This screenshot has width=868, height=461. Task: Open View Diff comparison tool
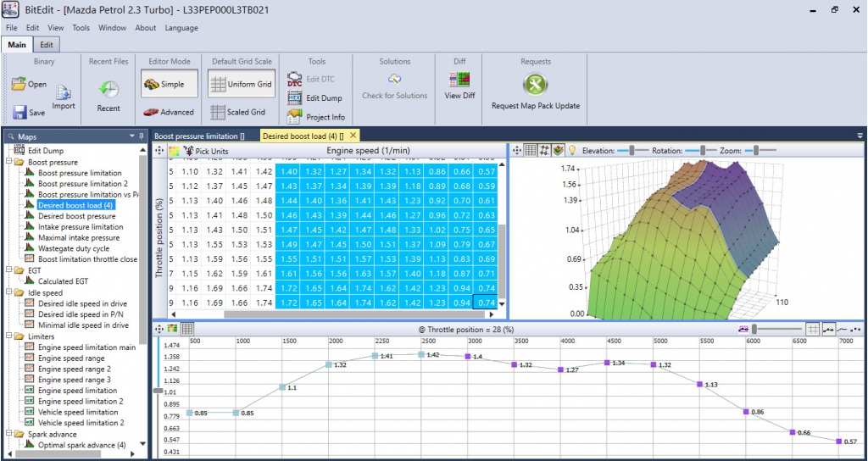(x=459, y=81)
